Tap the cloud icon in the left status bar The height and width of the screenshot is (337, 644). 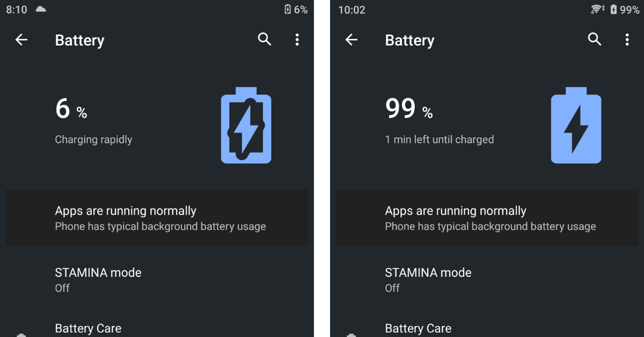pyautogui.click(x=41, y=9)
